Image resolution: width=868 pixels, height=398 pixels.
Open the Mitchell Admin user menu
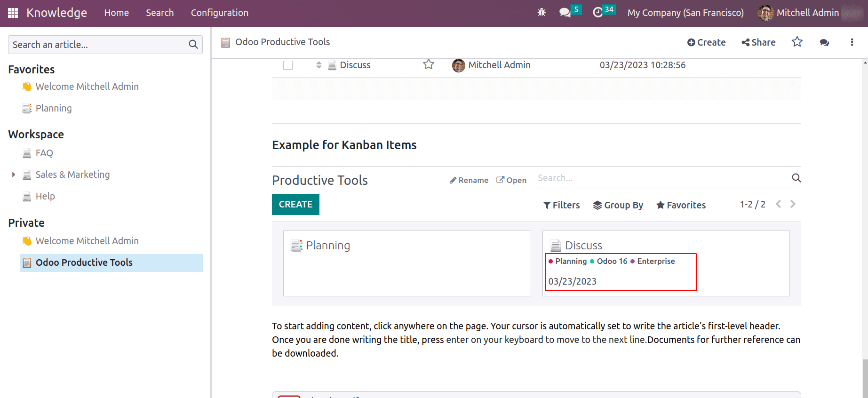pos(798,13)
